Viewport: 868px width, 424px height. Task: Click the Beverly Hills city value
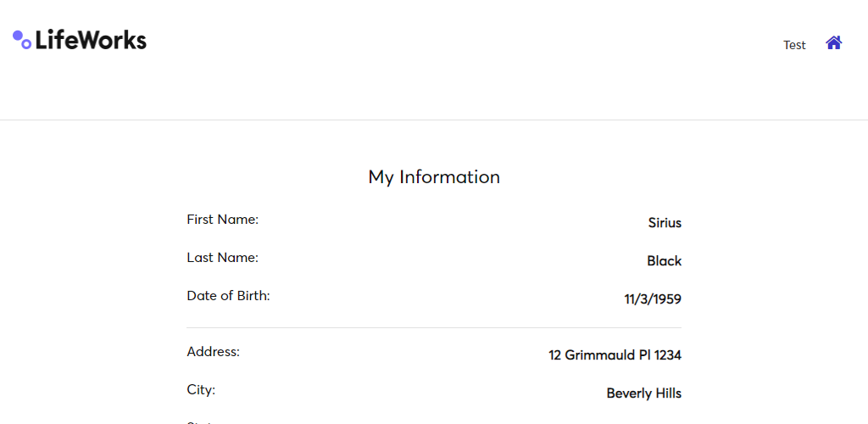click(644, 393)
